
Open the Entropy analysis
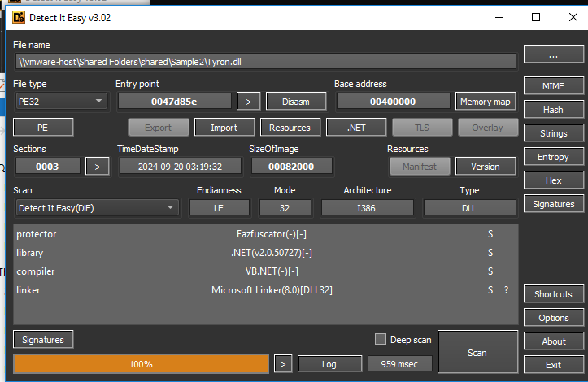click(554, 157)
